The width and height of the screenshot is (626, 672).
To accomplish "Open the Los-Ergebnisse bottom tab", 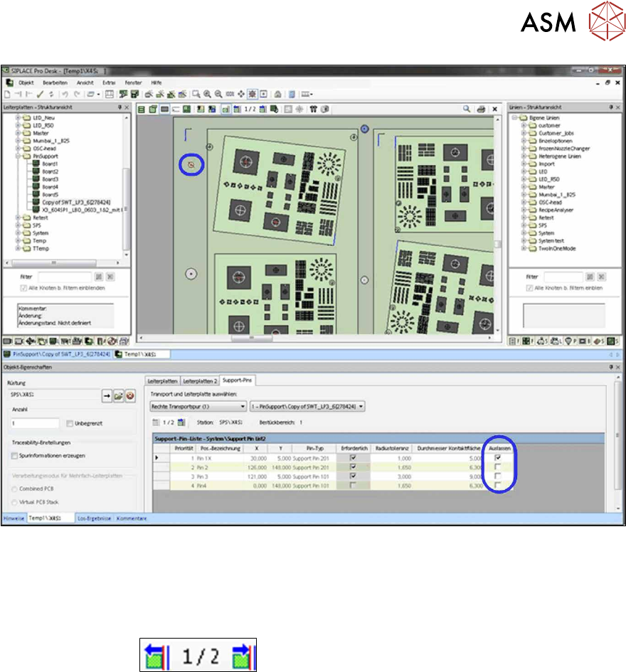I will point(94,518).
